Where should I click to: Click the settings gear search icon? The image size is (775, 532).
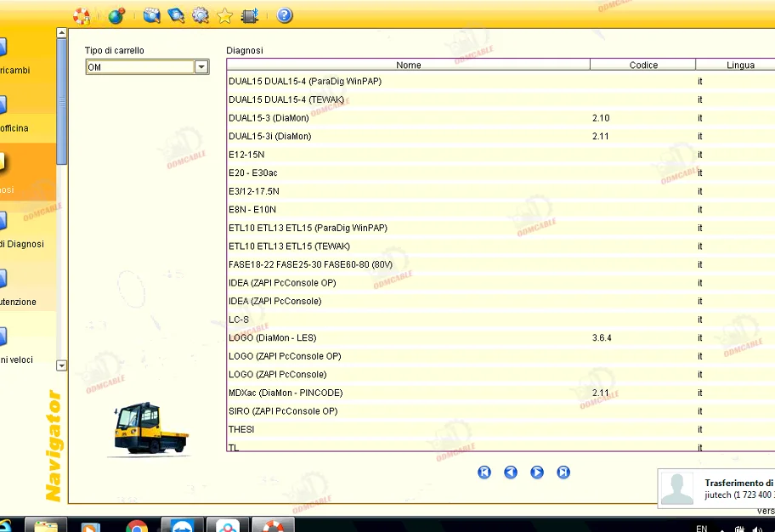coord(201,15)
